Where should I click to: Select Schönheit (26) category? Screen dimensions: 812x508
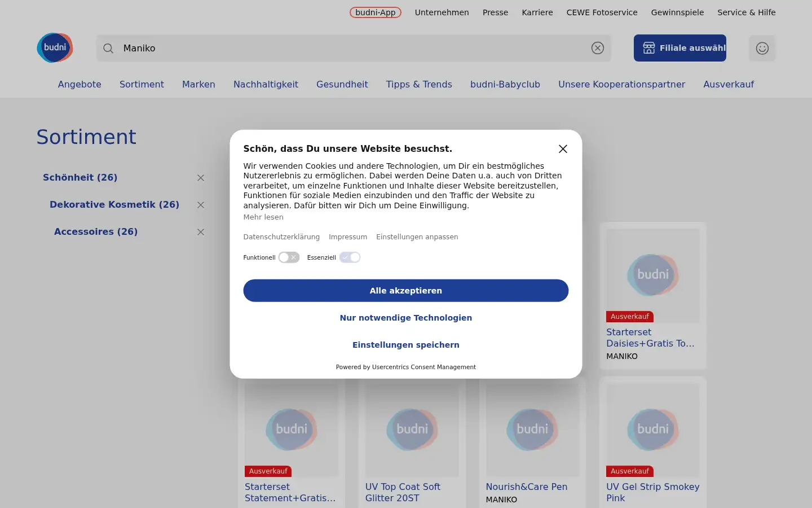(x=80, y=177)
